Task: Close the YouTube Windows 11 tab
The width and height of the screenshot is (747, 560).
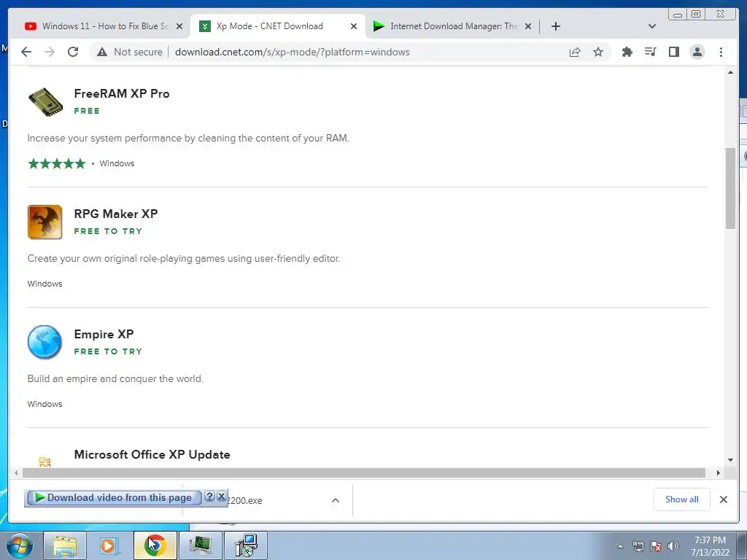Action: (179, 26)
